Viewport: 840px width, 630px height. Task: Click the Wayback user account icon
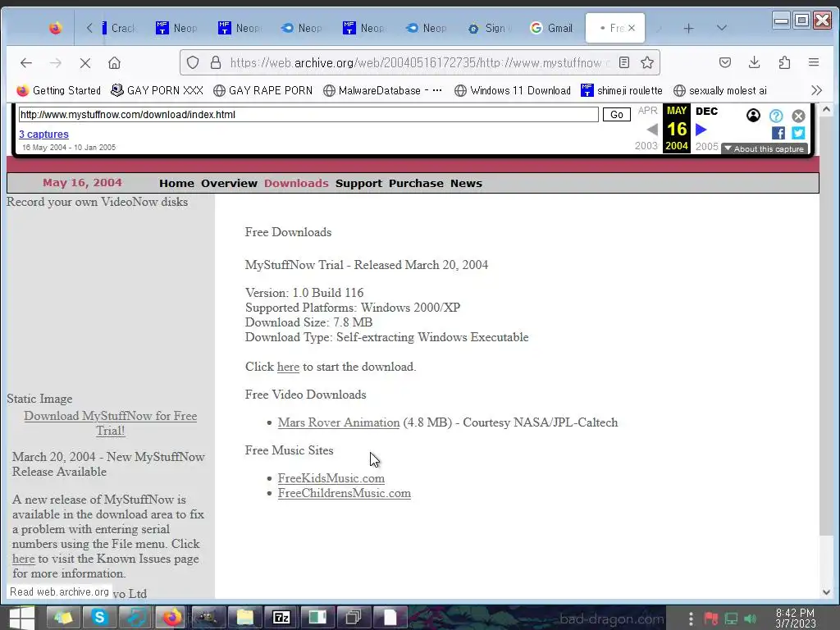coord(753,115)
